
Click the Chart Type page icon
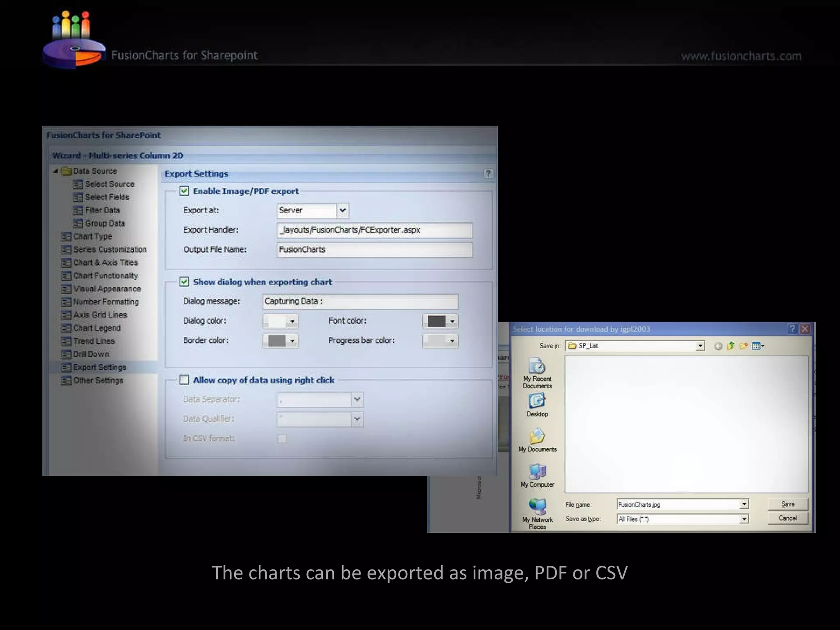tap(66, 237)
